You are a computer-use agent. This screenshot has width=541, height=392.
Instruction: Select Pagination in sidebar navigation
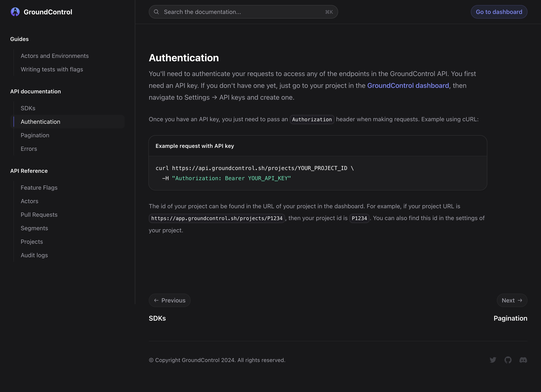pos(35,135)
